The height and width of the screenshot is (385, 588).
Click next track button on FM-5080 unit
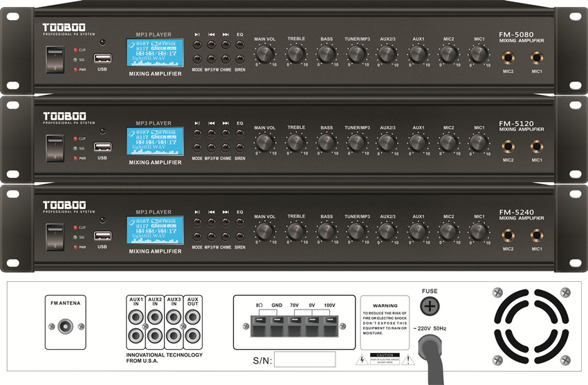[226, 44]
